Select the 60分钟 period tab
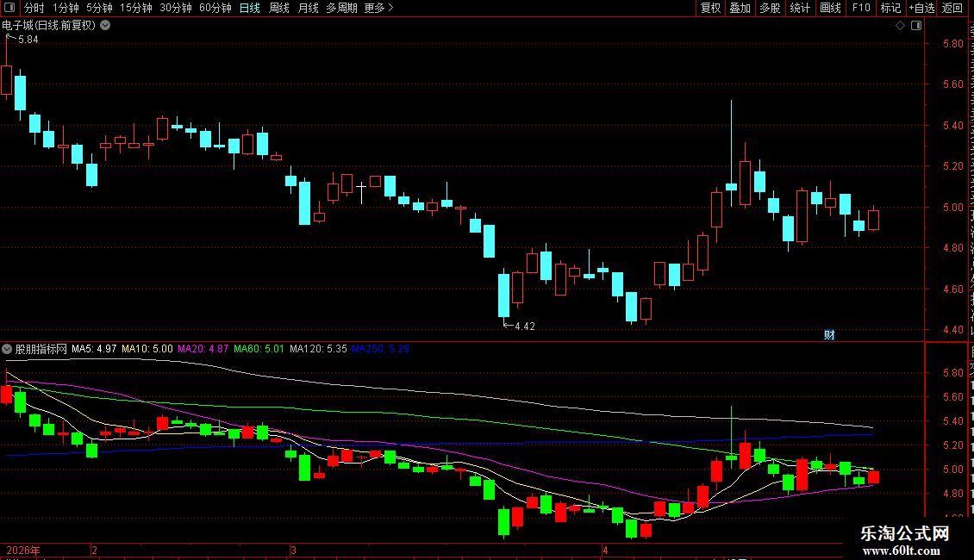This screenshot has width=974, height=560. point(215,8)
